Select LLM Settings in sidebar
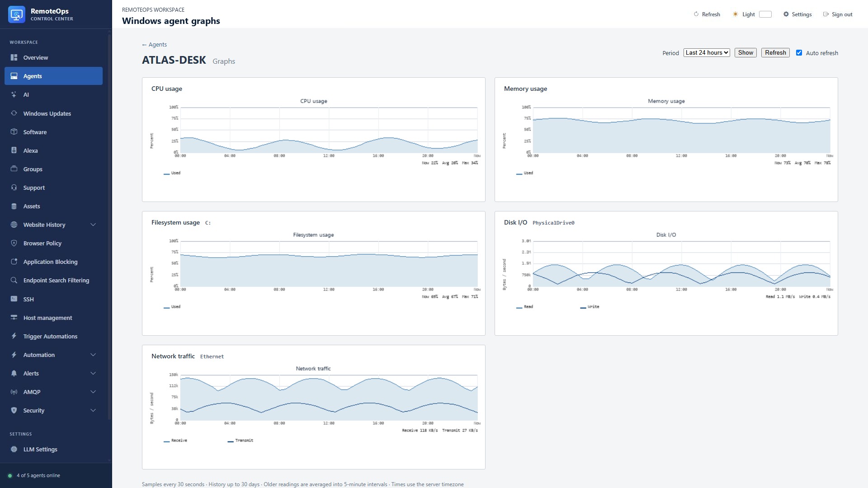Image resolution: width=868 pixels, height=488 pixels. pos(53,449)
